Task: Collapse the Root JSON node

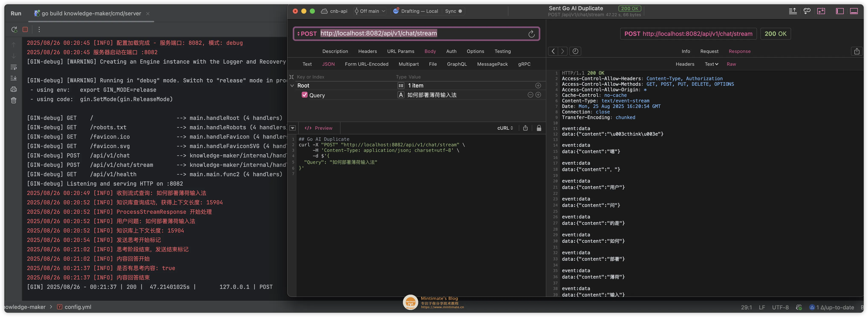Action: pos(292,86)
